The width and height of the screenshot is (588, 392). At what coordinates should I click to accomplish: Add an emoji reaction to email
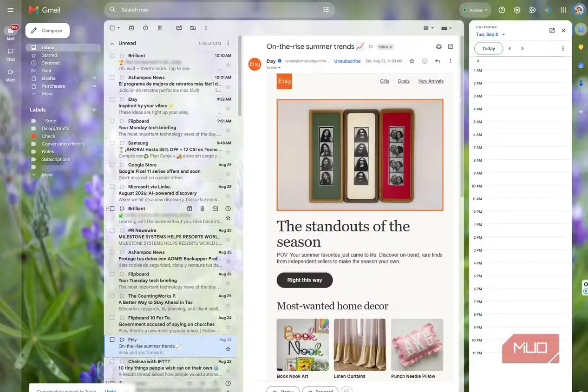point(425,61)
